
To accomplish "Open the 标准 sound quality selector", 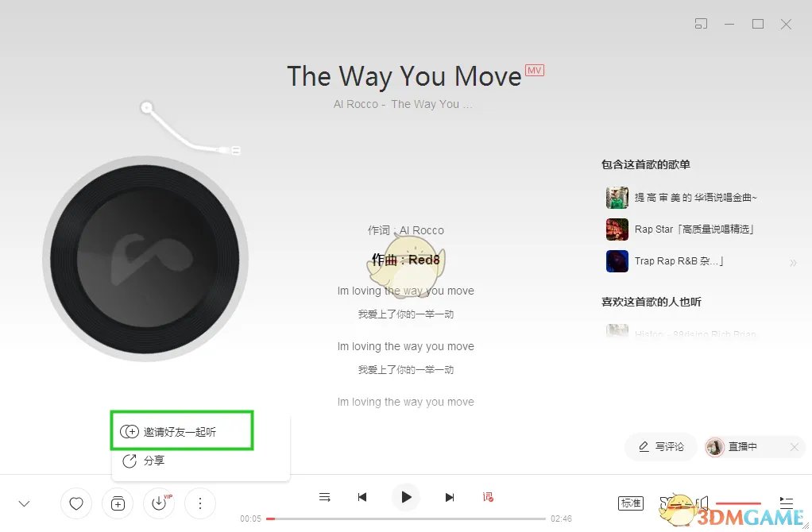I will coord(631,503).
